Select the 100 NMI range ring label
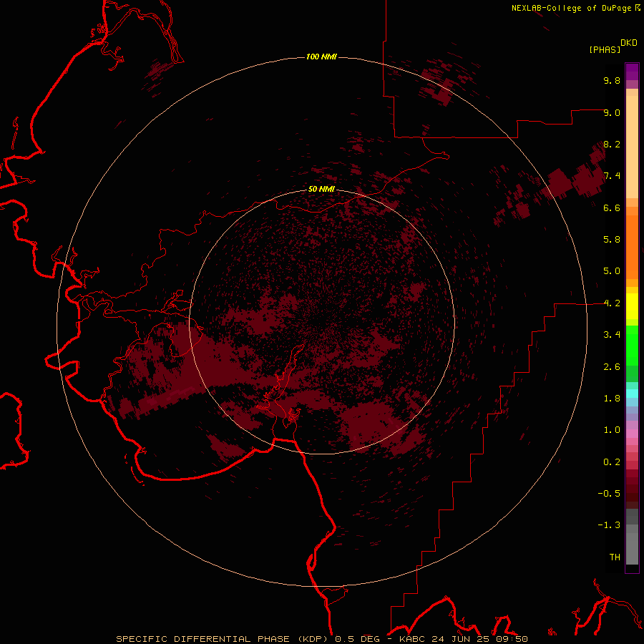644x644 pixels. click(321, 57)
